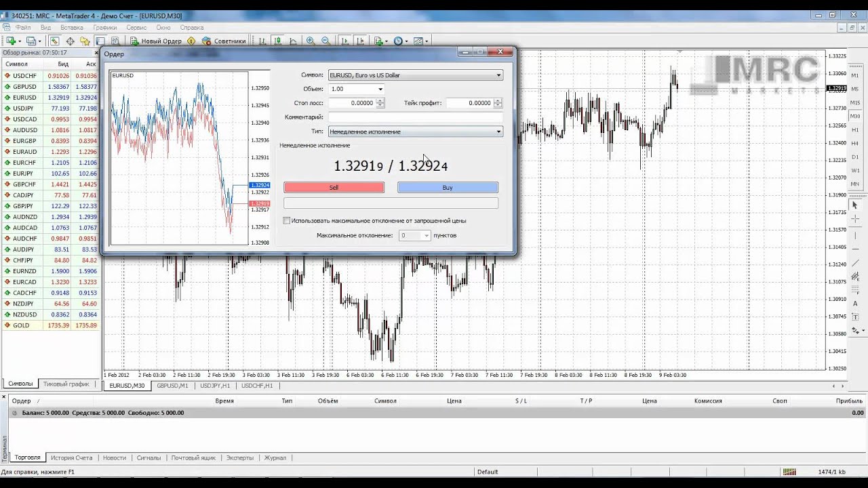Select the text label T tool
The image size is (868, 488).
(x=855, y=317)
